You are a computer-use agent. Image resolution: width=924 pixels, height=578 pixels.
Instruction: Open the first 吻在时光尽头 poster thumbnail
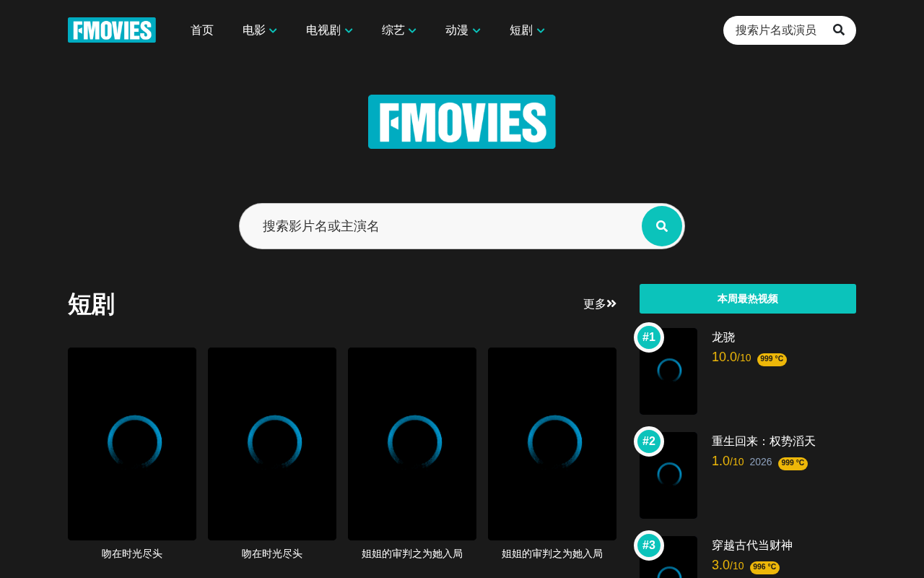(x=132, y=444)
